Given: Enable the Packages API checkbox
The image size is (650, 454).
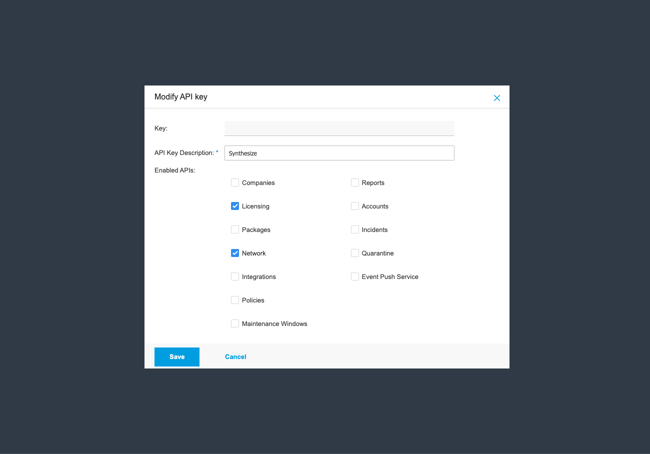Looking at the screenshot, I should coord(235,230).
